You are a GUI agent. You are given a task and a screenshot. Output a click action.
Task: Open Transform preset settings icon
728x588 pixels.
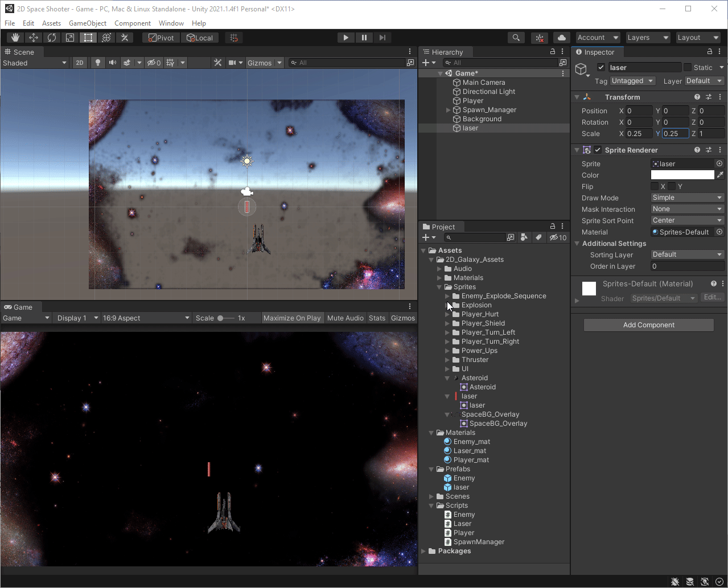click(x=709, y=97)
